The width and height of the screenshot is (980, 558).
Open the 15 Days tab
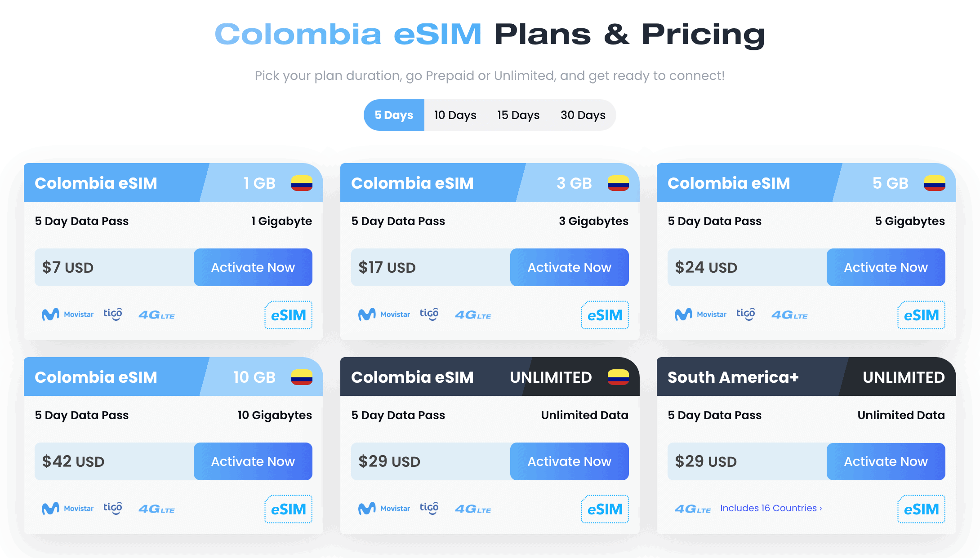pos(518,115)
